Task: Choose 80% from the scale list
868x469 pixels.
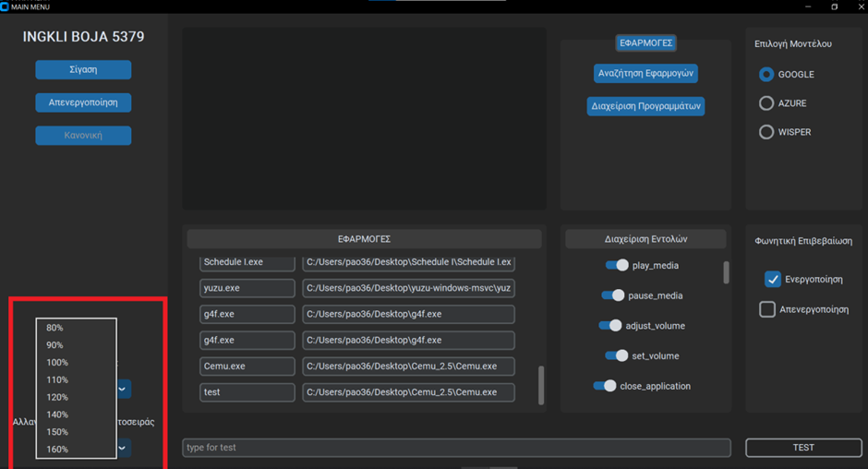Action: pyautogui.click(x=77, y=328)
